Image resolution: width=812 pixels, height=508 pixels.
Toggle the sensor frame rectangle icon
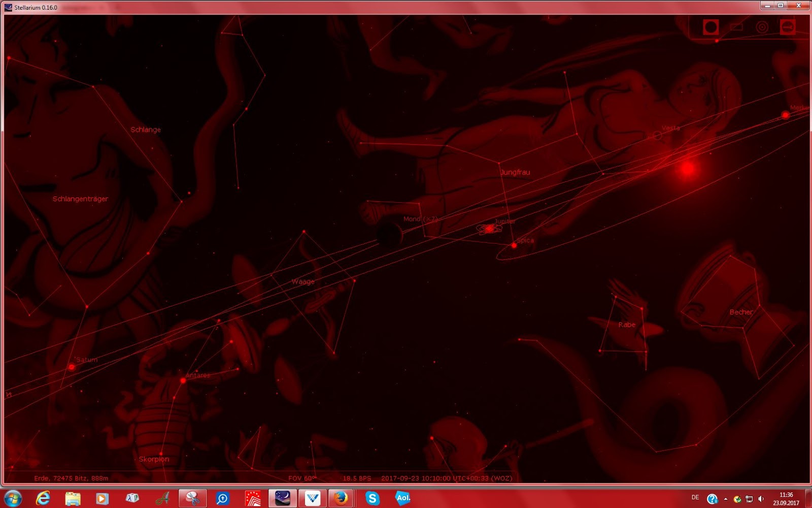(x=736, y=27)
